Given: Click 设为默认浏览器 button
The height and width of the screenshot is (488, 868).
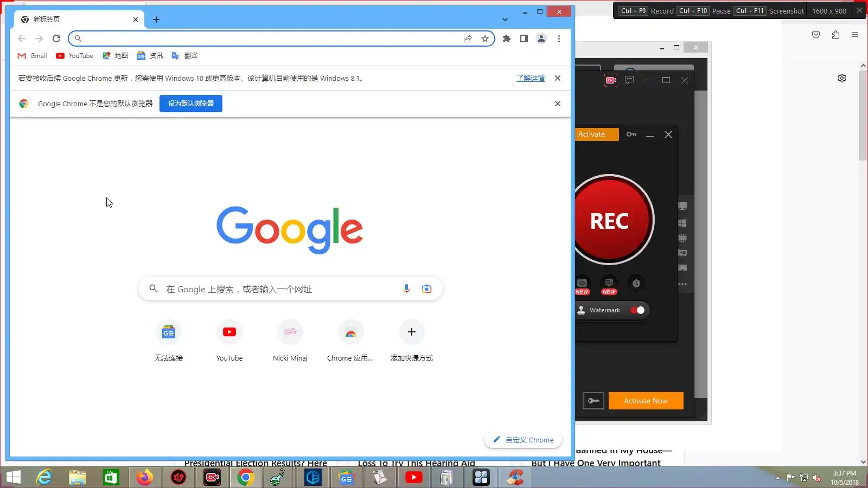Looking at the screenshot, I should pos(191,104).
